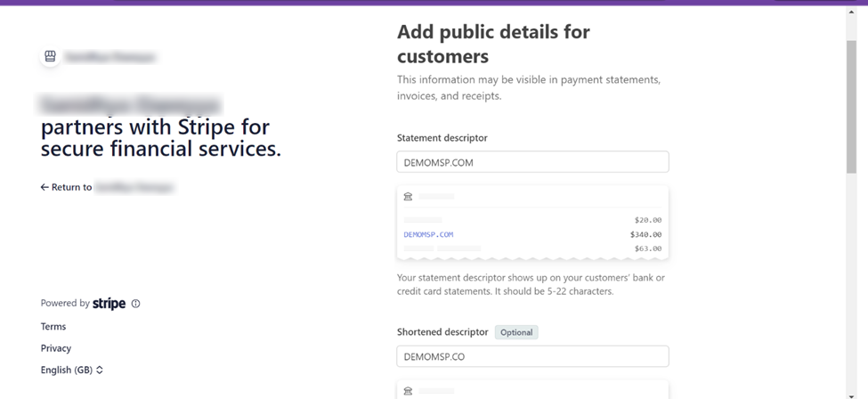Click the Statement descriptor label
This screenshot has height=399, width=868.
pos(442,138)
